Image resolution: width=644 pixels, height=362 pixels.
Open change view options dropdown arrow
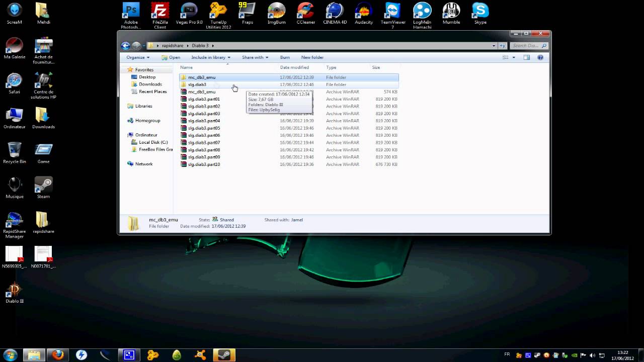[x=514, y=57]
